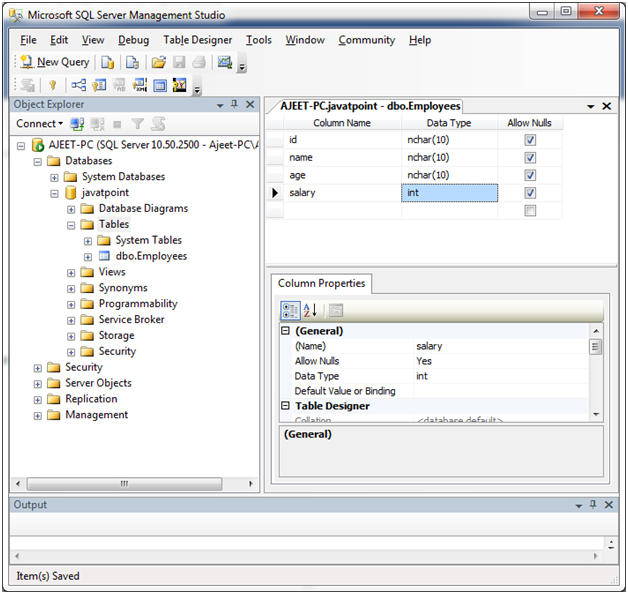Screen dimensions: 628x594
Task: Open the Connect dropdown in Object Explorer
Action: (x=39, y=124)
